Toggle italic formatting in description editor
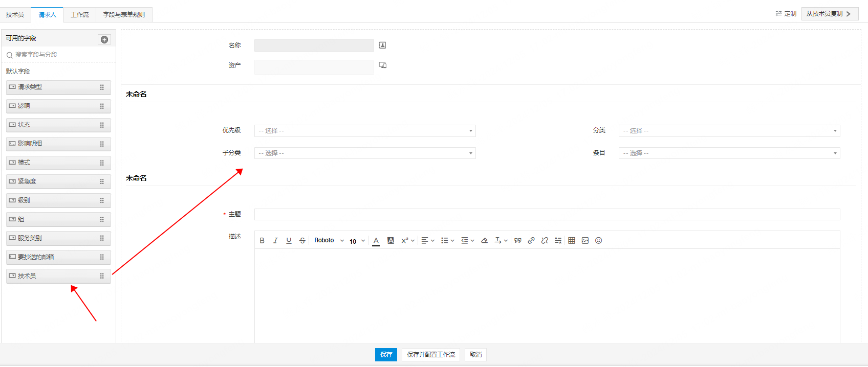Image resolution: width=868 pixels, height=367 pixels. [275, 241]
